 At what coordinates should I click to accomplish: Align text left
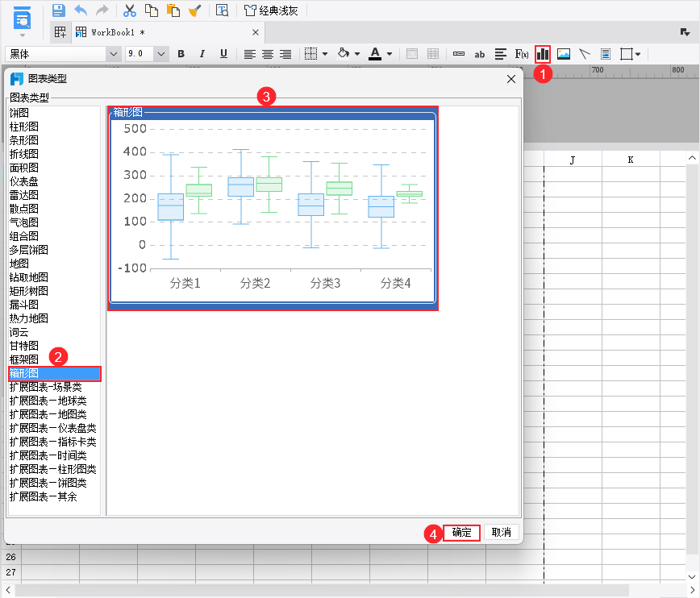click(249, 54)
